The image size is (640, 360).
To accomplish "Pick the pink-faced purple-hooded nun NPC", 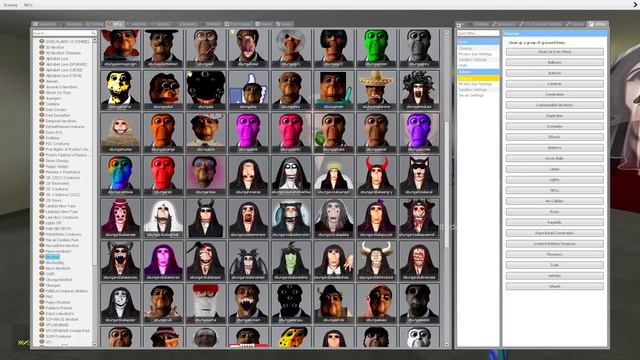I will coord(163,260).
